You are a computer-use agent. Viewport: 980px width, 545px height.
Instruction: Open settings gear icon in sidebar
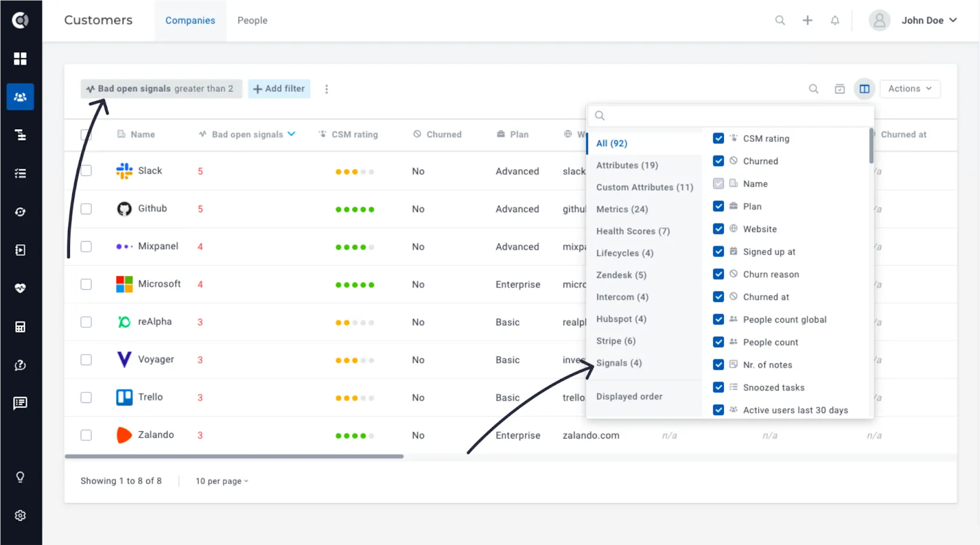(20, 516)
